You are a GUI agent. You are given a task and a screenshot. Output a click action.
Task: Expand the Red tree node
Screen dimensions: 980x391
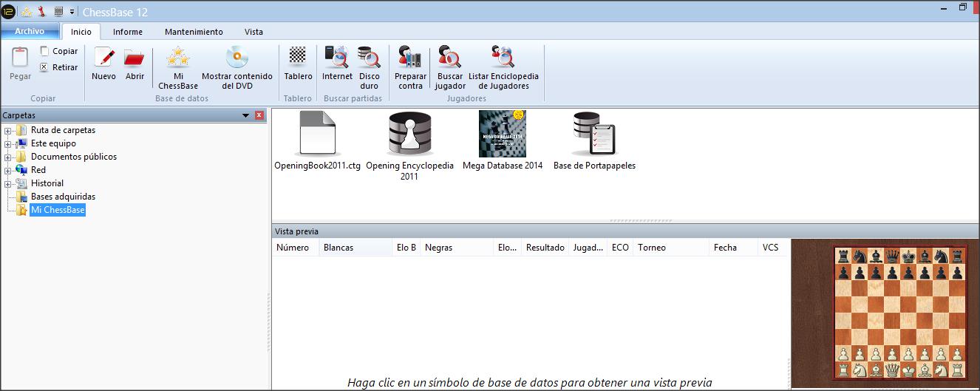pyautogui.click(x=7, y=171)
